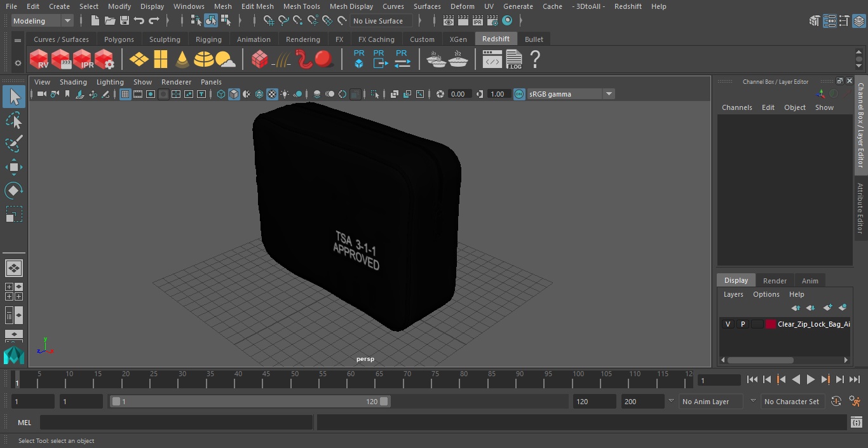Image resolution: width=868 pixels, height=448 pixels.
Task: Choose the Paint selection tool
Action: 14,144
